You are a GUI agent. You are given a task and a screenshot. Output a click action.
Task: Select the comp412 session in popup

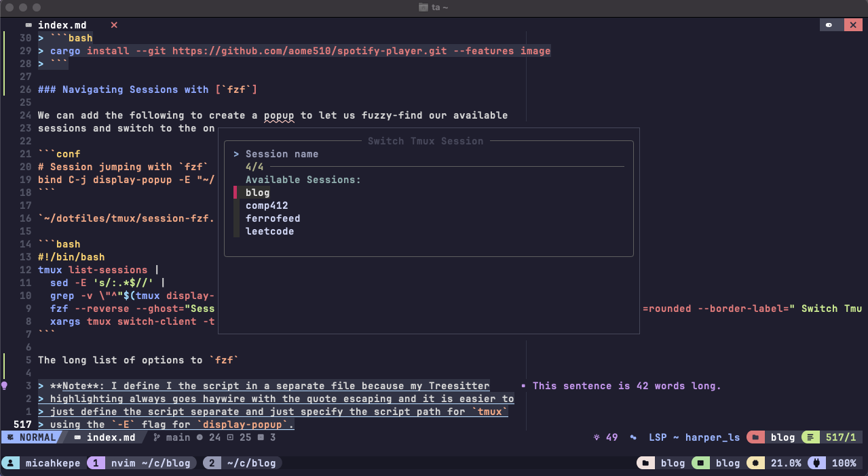click(267, 205)
